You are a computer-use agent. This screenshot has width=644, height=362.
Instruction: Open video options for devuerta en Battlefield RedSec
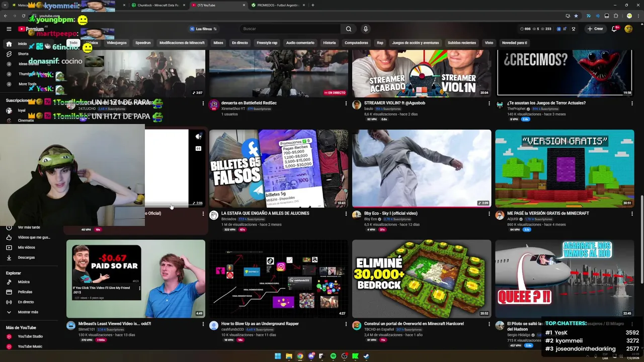346,104
